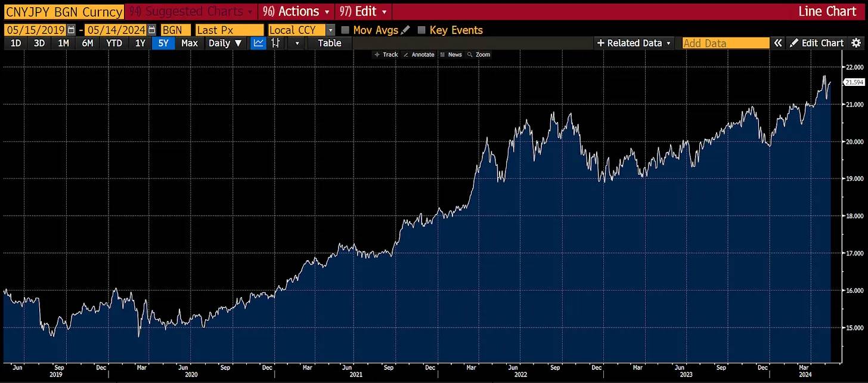
Task: Enable the Mov Avgs checkbox
Action: coord(345,30)
